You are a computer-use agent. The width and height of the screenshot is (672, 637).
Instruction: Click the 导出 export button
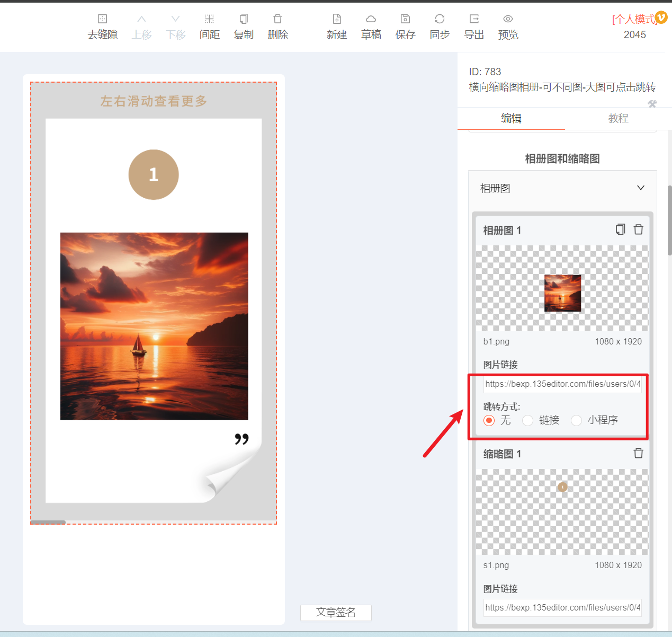474,26
